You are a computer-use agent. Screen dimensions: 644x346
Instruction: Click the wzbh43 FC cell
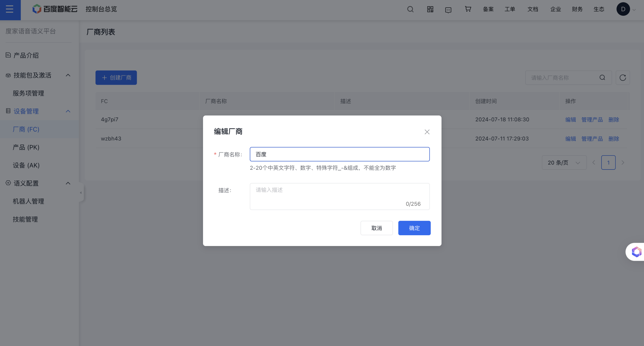coord(111,138)
